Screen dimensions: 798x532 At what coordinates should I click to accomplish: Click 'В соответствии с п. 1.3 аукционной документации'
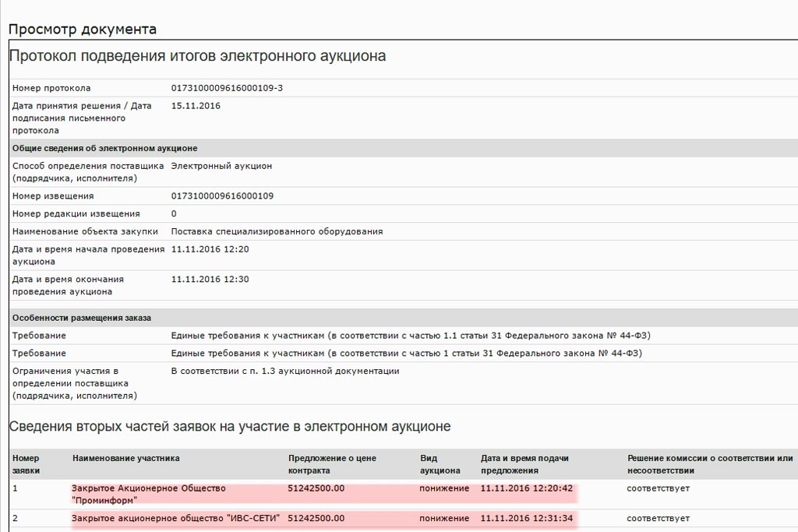[x=285, y=371]
